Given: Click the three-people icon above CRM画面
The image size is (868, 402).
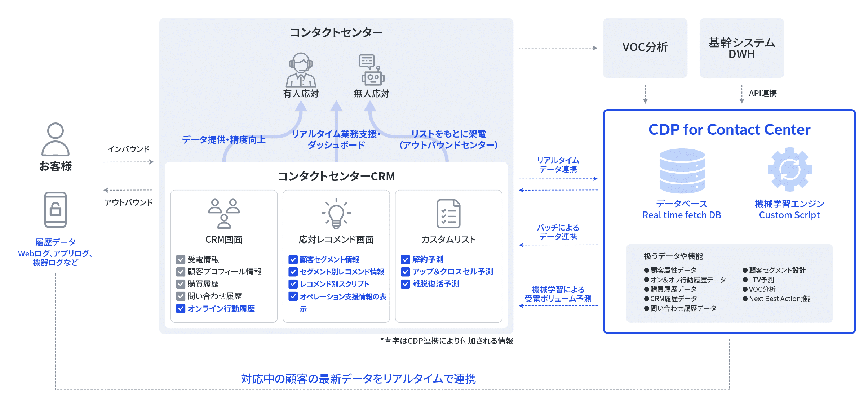Looking at the screenshot, I should tap(224, 214).
